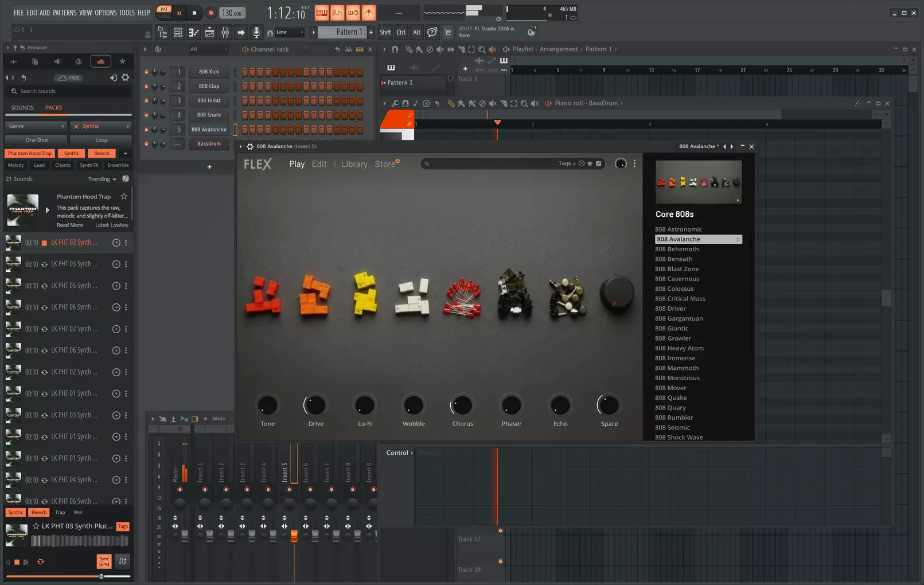
Task: Mute the 808 Clap channel
Action: (x=146, y=86)
